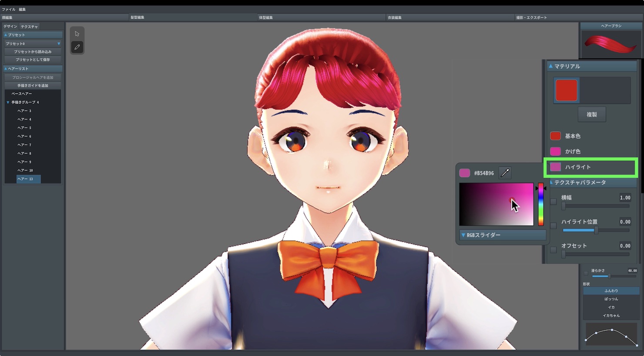Click the オフセット value field
This screenshot has height=356, width=644.
tap(625, 246)
